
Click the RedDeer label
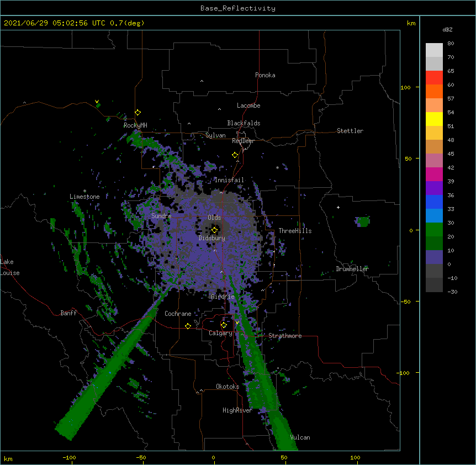click(243, 141)
